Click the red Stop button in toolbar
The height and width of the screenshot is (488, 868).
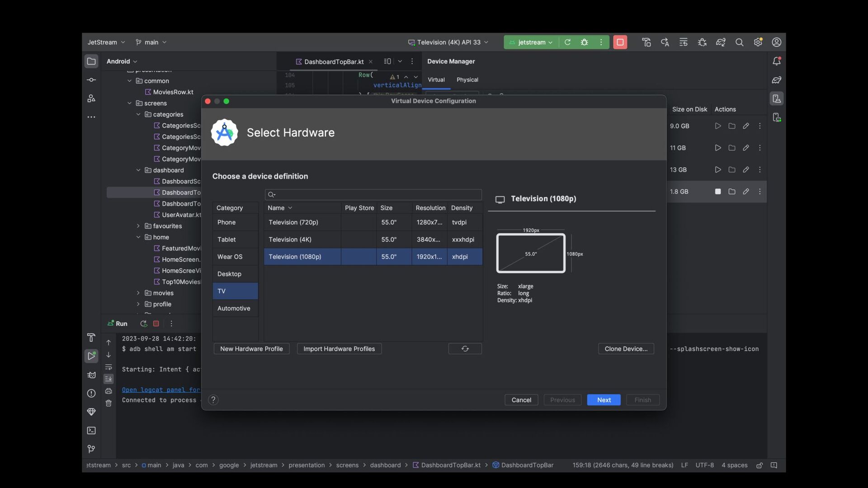click(x=620, y=42)
